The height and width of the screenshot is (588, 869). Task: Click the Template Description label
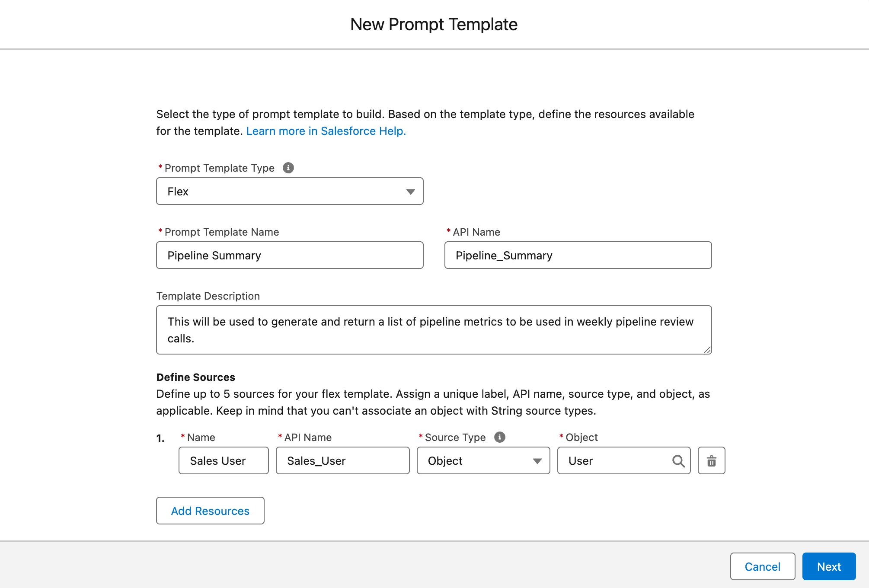(x=208, y=296)
